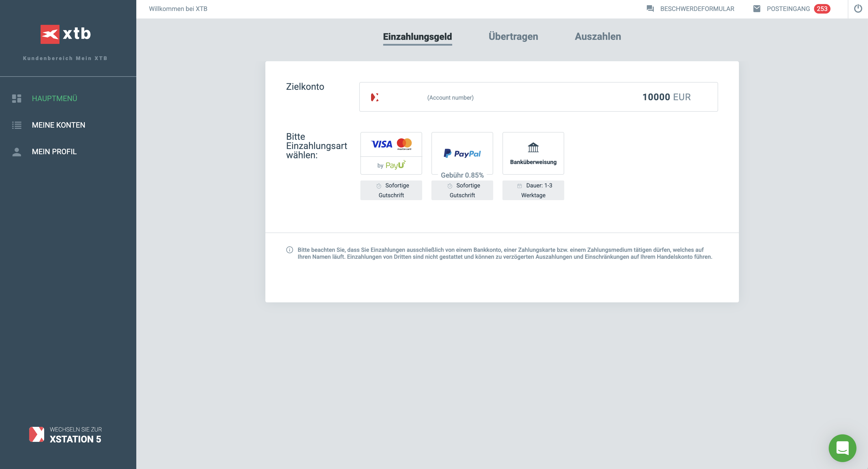The height and width of the screenshot is (469, 868).
Task: Click the Mein Profil person icon
Action: tap(16, 152)
